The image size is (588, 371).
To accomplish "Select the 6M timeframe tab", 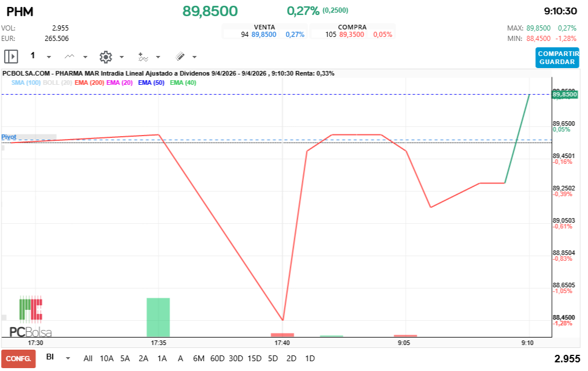I will click(x=199, y=358).
